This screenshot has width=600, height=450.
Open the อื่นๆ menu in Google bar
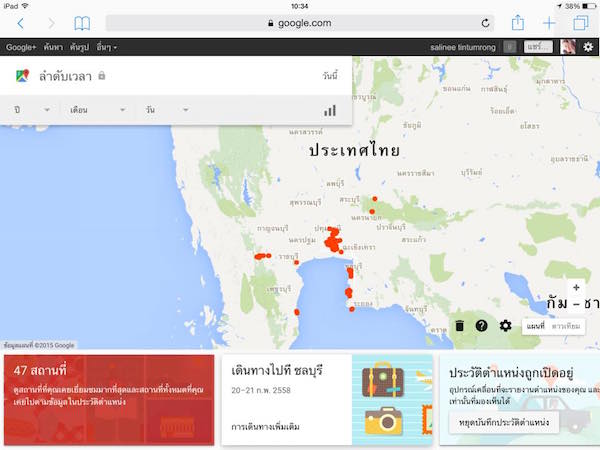[107, 47]
